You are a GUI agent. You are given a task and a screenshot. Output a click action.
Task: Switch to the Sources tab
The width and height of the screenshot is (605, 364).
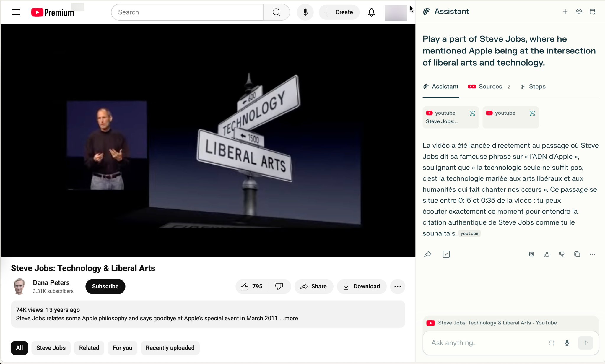(x=489, y=87)
